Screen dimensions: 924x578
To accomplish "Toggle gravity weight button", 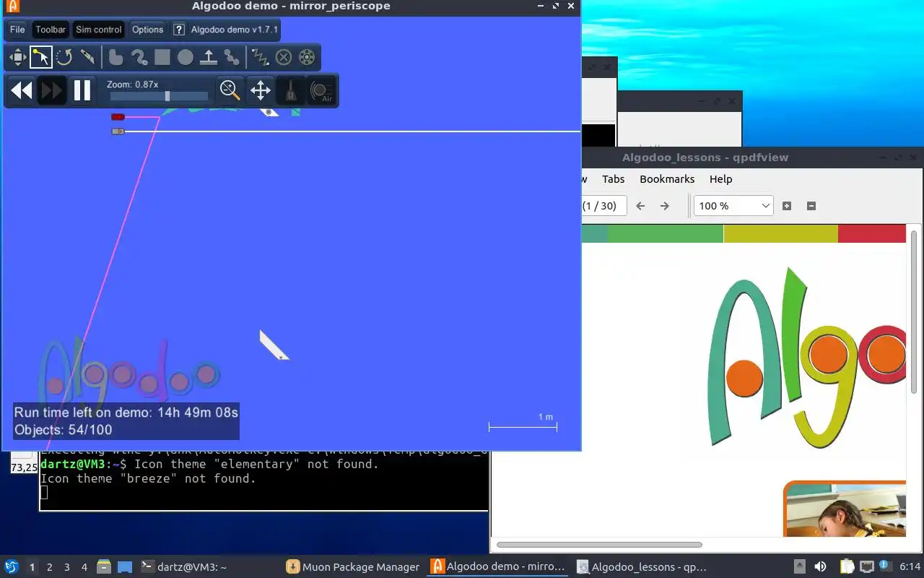I will pyautogui.click(x=291, y=90).
